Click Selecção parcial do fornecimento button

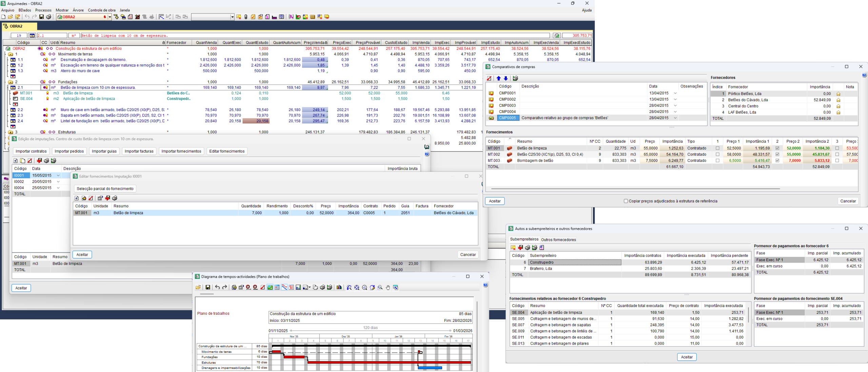[105, 189]
